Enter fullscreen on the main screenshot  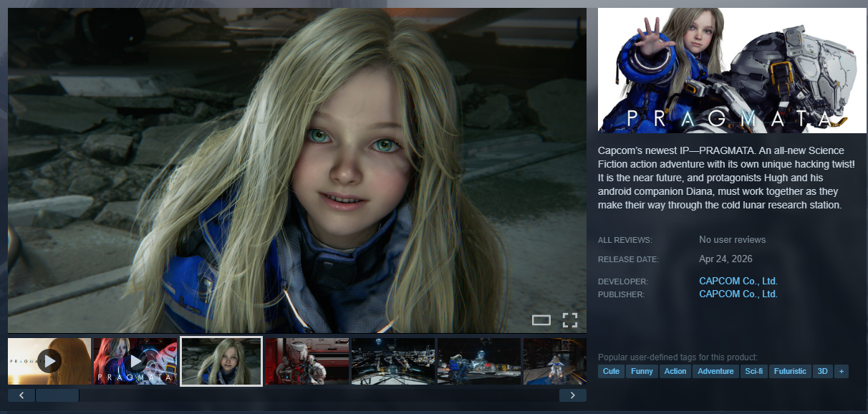(569, 320)
